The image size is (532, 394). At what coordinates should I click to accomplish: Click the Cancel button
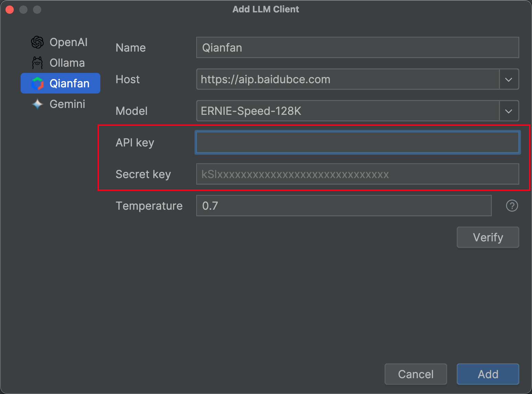pos(415,374)
